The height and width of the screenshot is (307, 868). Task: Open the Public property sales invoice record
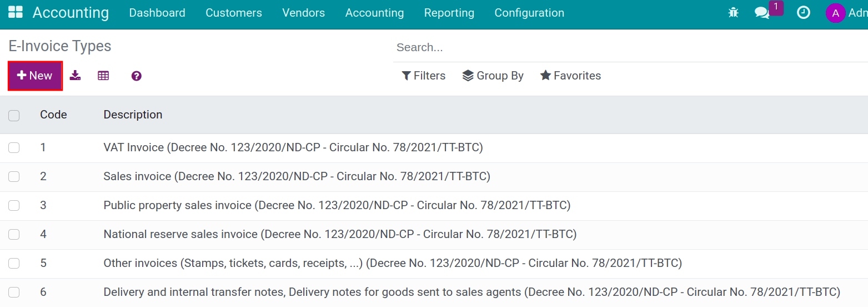click(x=337, y=205)
